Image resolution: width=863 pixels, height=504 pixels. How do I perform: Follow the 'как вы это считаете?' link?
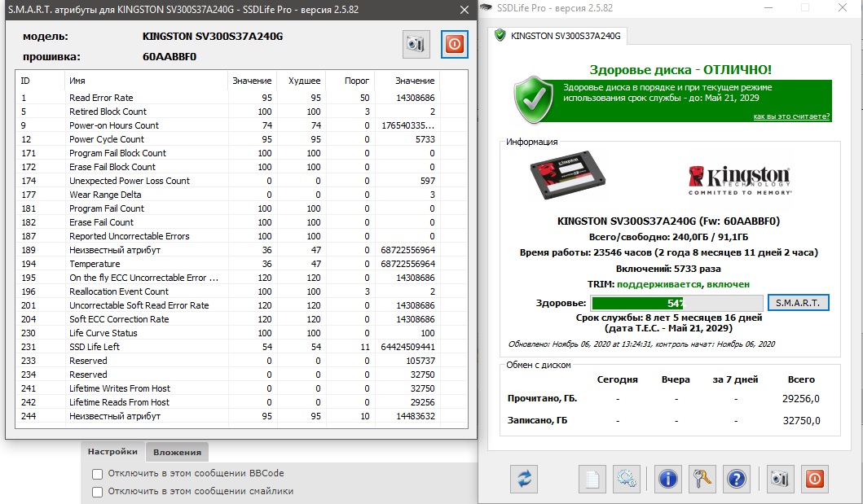click(791, 116)
